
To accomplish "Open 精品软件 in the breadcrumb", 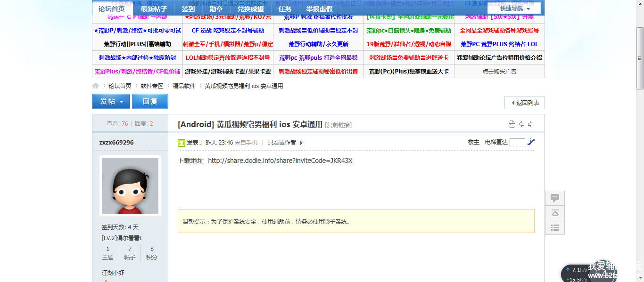I will [x=184, y=86].
